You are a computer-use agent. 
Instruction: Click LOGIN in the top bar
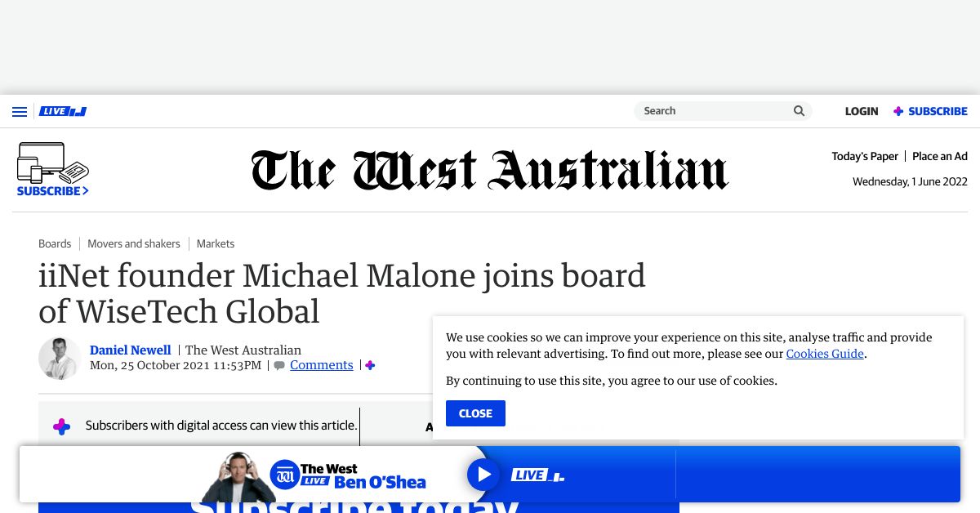click(862, 111)
